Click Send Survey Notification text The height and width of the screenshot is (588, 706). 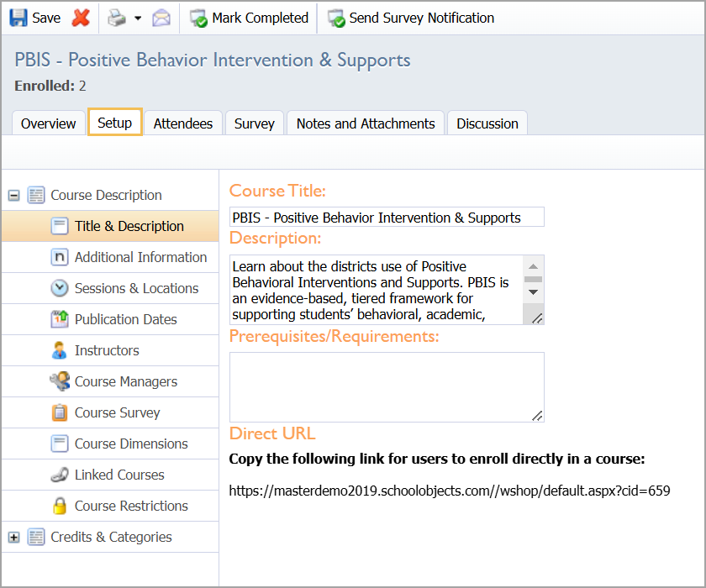pyautogui.click(x=421, y=18)
